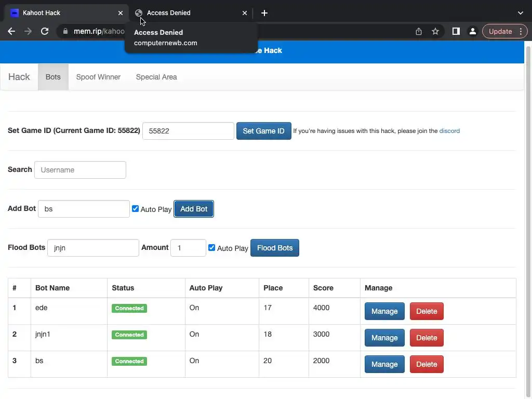Screen dimensions: 532x399
Task: Select the Bots navigation tab
Action: click(x=53, y=77)
